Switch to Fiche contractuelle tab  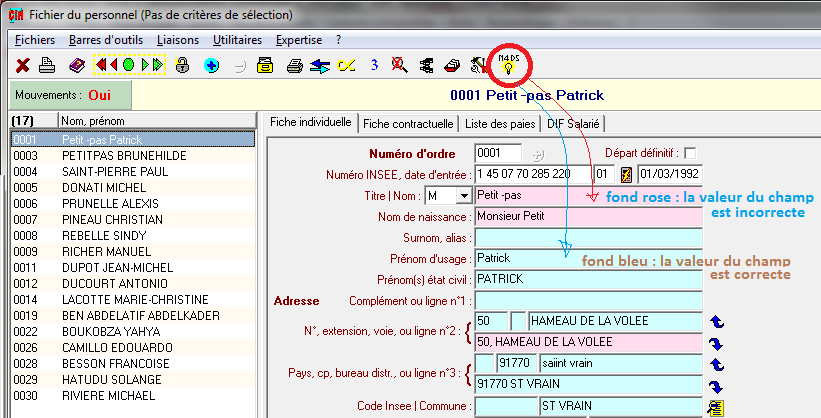pyautogui.click(x=408, y=124)
